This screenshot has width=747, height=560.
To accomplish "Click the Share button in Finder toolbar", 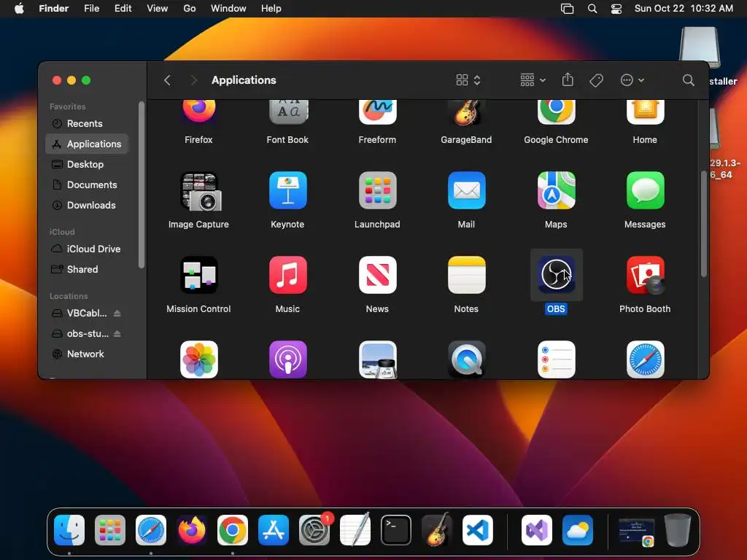I will (x=568, y=79).
